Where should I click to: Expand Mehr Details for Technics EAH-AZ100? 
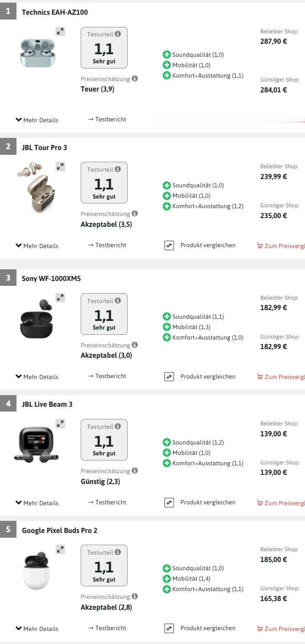(36, 120)
